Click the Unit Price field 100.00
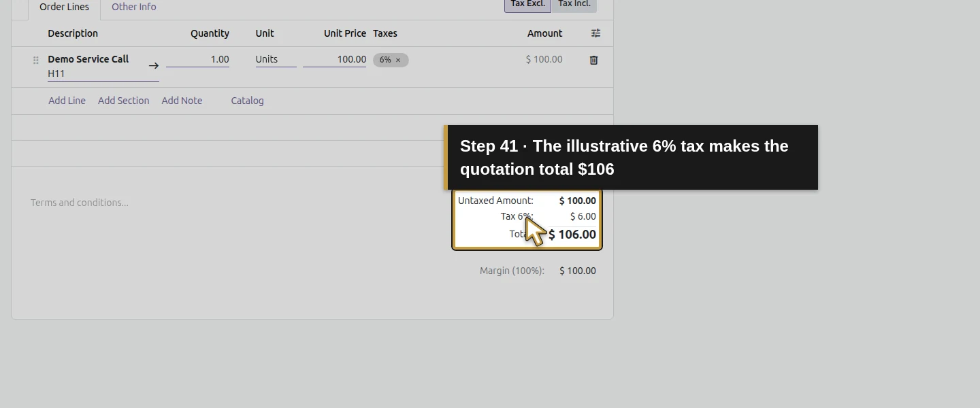980x408 pixels. click(334, 60)
